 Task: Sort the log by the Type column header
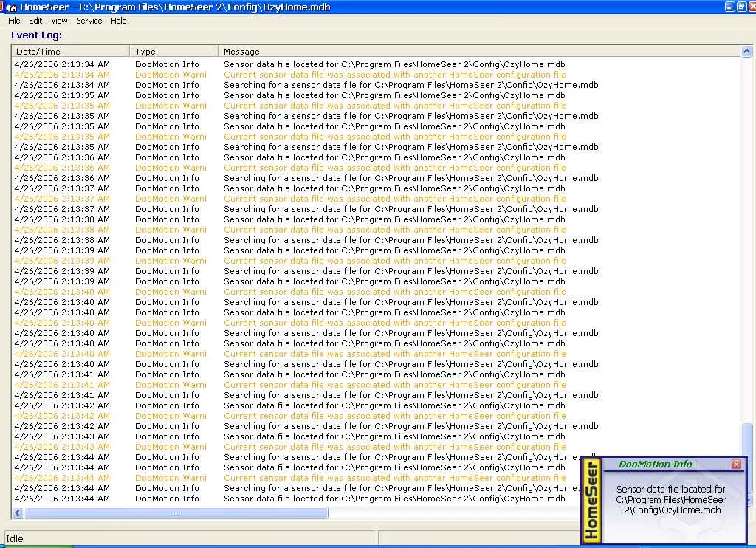(x=173, y=52)
